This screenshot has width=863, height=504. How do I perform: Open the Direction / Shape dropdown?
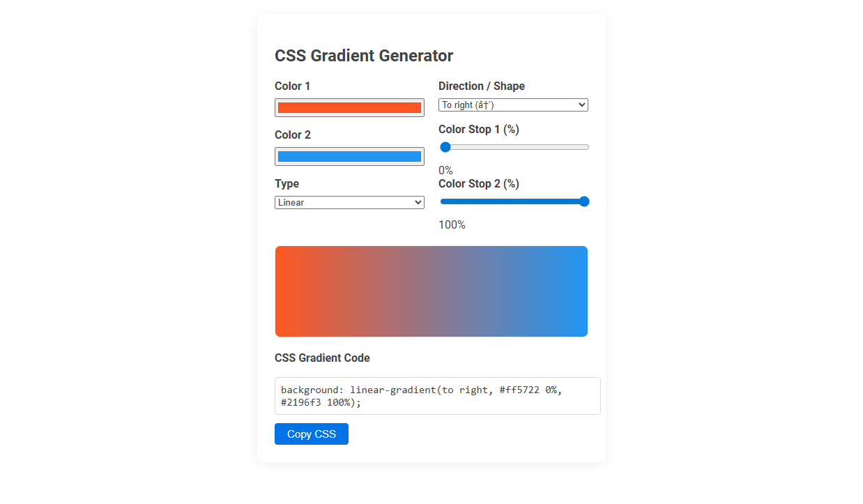(513, 104)
